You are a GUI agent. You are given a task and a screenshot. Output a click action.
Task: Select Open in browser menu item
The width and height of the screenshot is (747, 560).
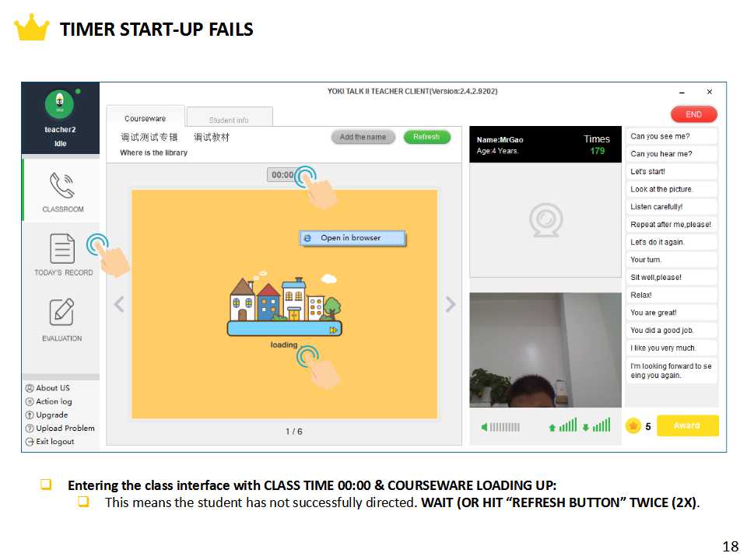(352, 238)
